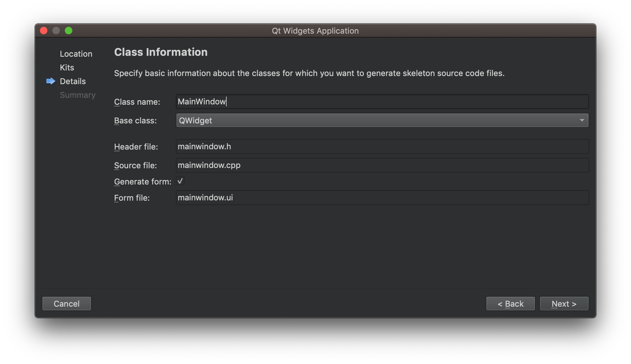Click the Header file label

pos(136,147)
